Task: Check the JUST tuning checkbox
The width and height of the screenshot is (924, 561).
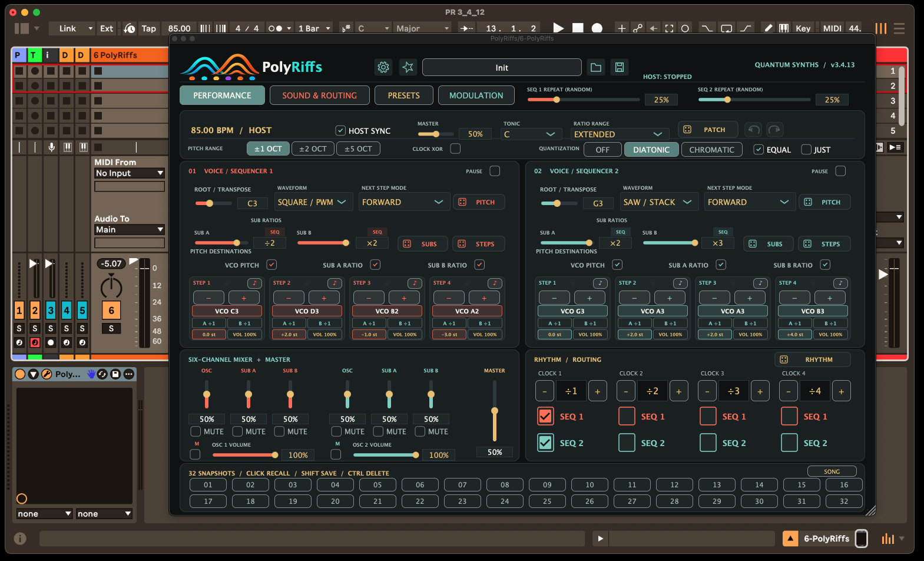Action: click(806, 150)
